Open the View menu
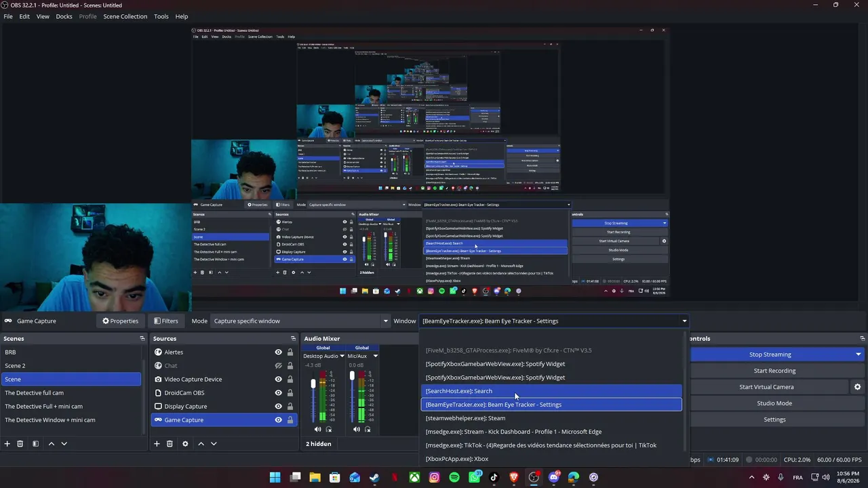The height and width of the screenshot is (488, 868). click(x=43, y=16)
